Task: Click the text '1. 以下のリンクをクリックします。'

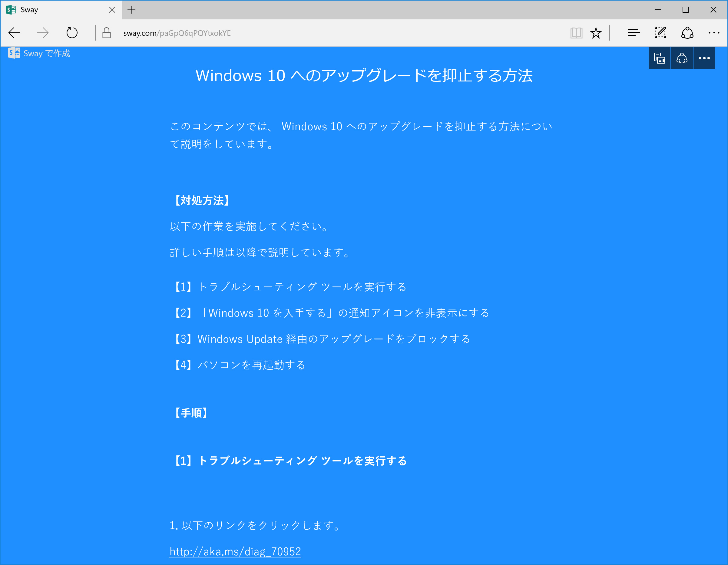Action: (x=255, y=525)
